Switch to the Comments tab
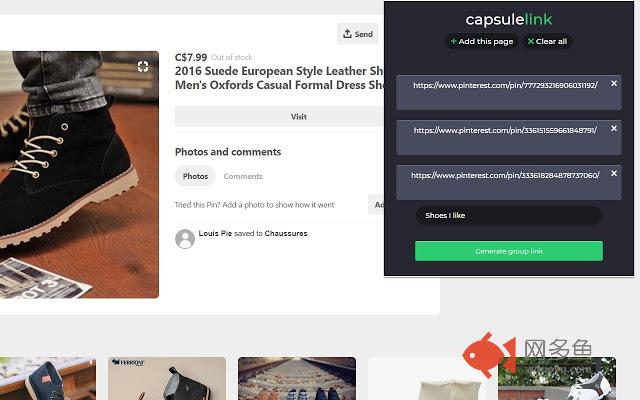Image resolution: width=640 pixels, height=400 pixels. (x=243, y=176)
